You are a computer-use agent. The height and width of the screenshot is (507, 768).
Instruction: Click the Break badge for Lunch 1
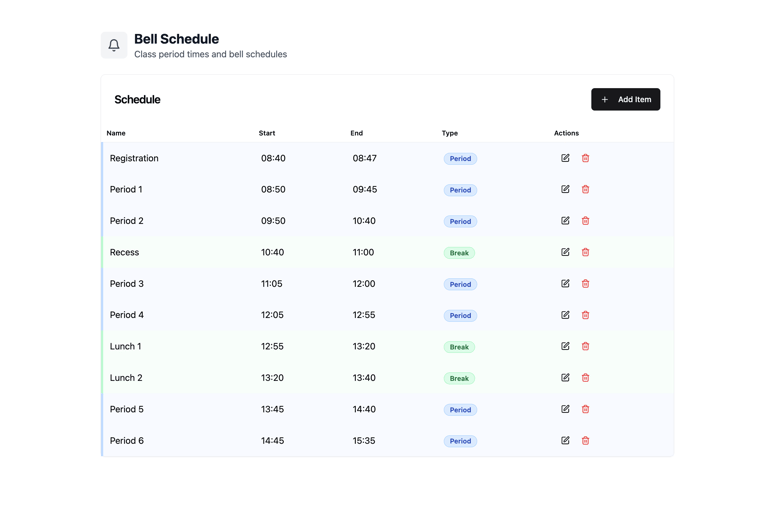point(459,347)
